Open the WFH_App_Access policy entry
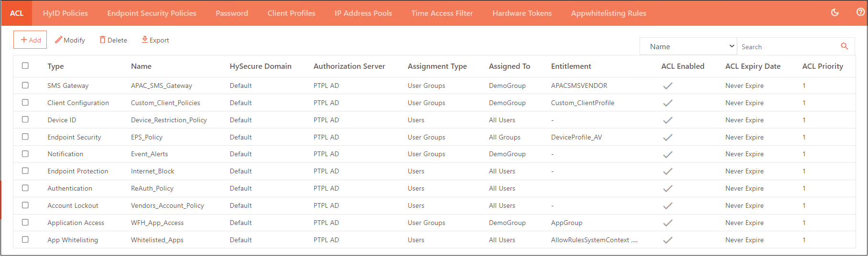868x257 pixels. pos(157,223)
